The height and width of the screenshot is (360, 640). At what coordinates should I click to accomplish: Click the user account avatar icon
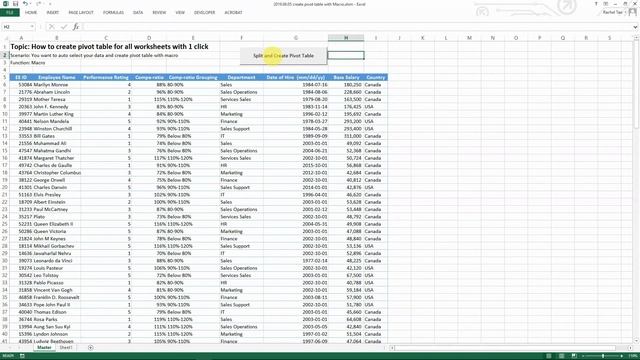633,12
